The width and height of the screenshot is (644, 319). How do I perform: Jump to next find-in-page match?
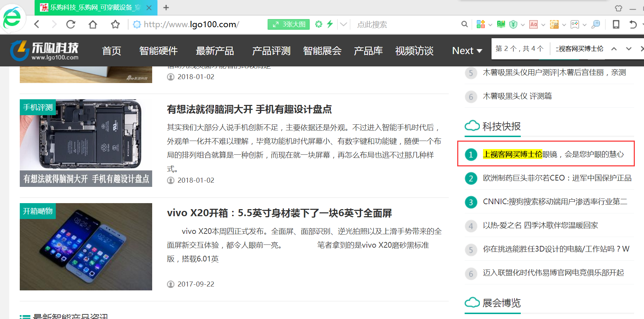[628, 49]
